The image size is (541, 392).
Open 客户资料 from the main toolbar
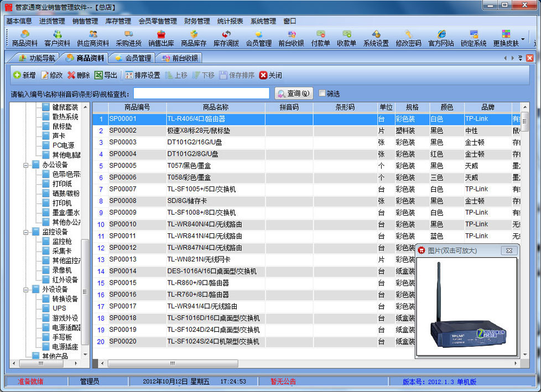(x=57, y=38)
